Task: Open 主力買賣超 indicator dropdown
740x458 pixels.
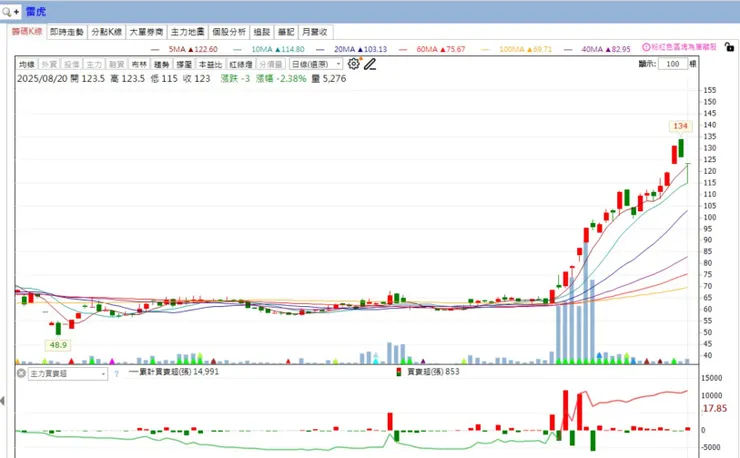Action: coord(67,374)
